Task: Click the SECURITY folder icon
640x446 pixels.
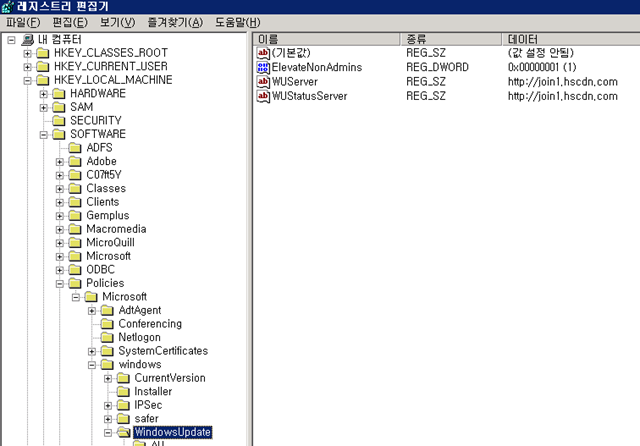Action: click(59, 120)
